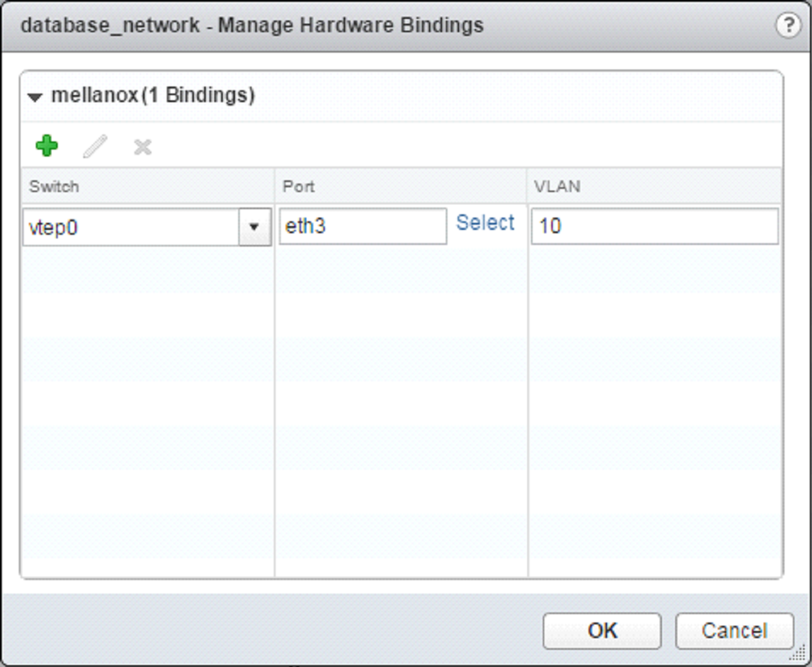
Task: Click Cancel to discard changes
Action: tap(734, 630)
